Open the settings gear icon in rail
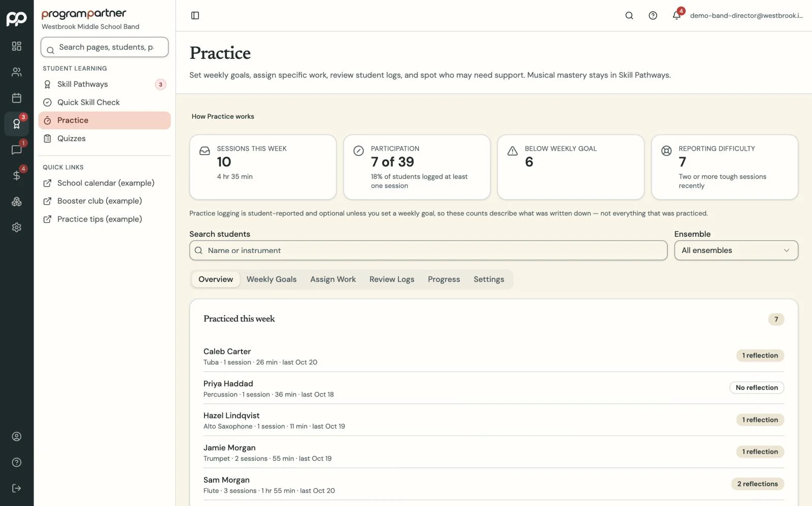This screenshot has width=812, height=506. pyautogui.click(x=17, y=227)
